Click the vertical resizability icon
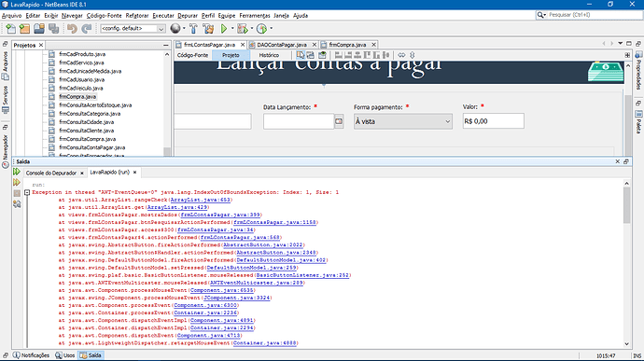Image resolution: width=644 pixels, height=361 pixels. (413, 55)
